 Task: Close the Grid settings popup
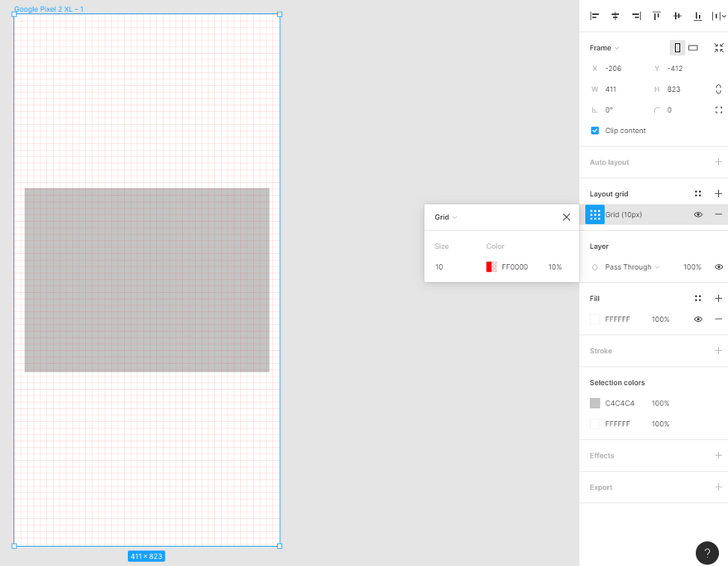pyautogui.click(x=566, y=218)
